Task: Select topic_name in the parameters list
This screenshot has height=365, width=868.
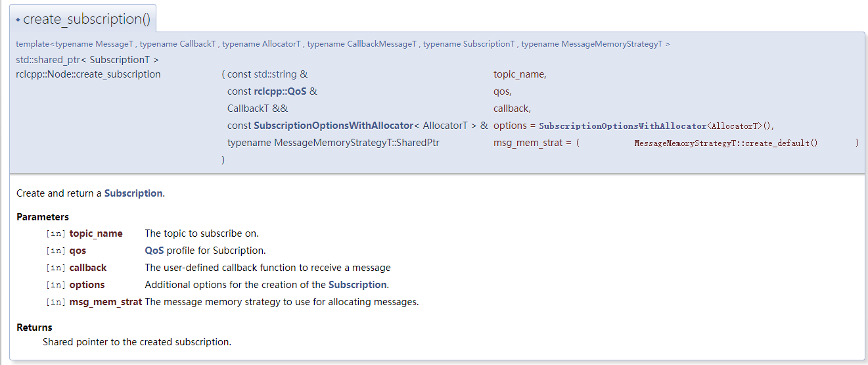Action: pyautogui.click(x=96, y=233)
